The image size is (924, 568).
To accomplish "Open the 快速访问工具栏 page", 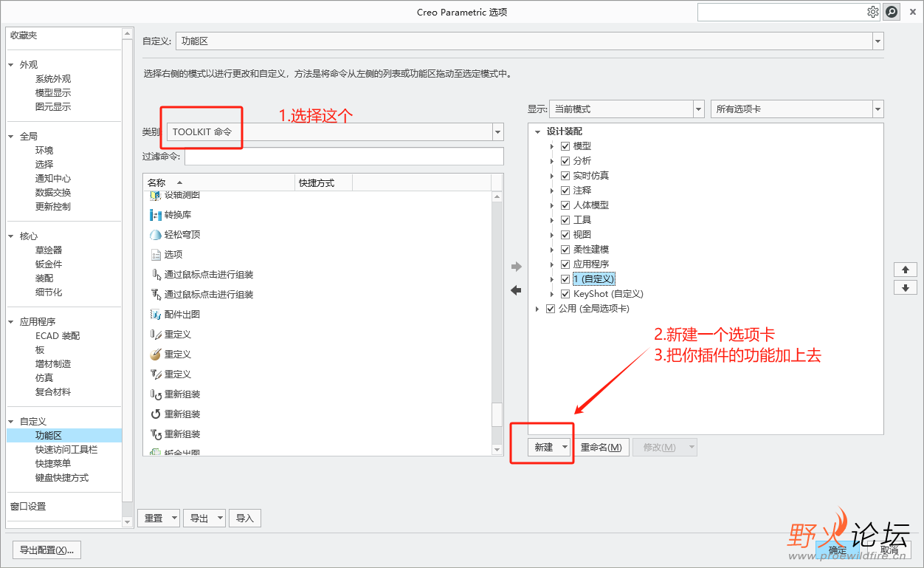I will coord(66,450).
